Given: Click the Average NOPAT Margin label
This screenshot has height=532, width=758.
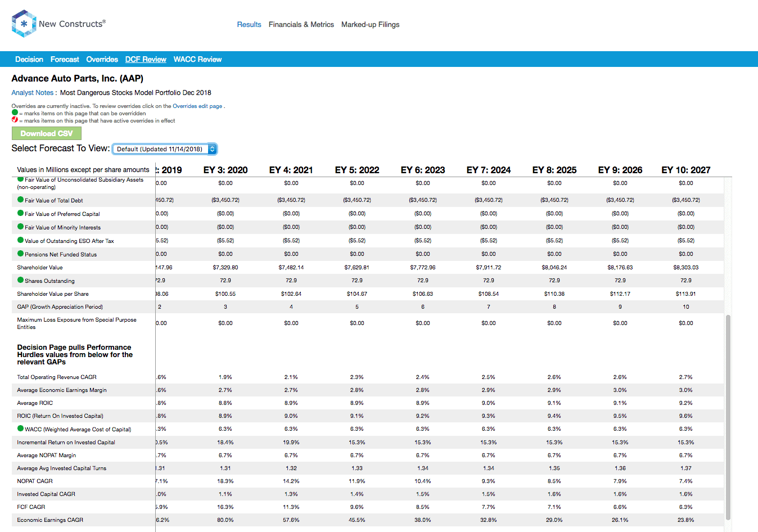Looking at the screenshot, I should tap(47, 455).
